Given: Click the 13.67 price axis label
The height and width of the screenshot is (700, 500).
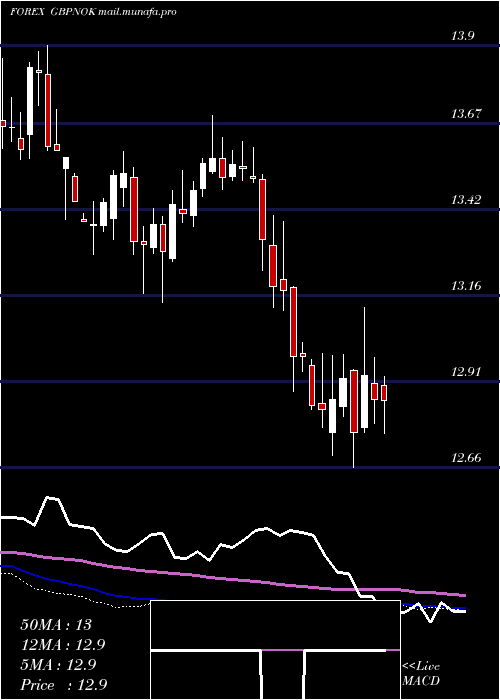Looking at the screenshot, I should point(467,114).
